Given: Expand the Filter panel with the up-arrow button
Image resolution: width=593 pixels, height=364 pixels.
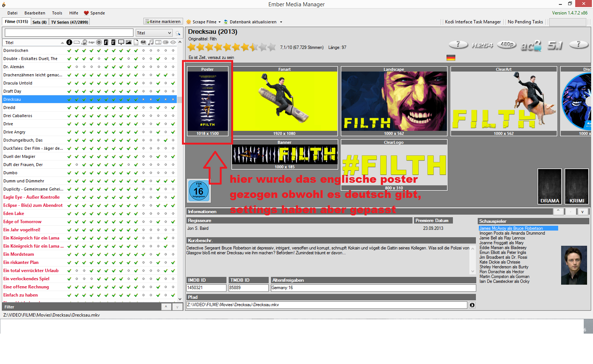Looking at the screenshot, I should click(x=166, y=307).
